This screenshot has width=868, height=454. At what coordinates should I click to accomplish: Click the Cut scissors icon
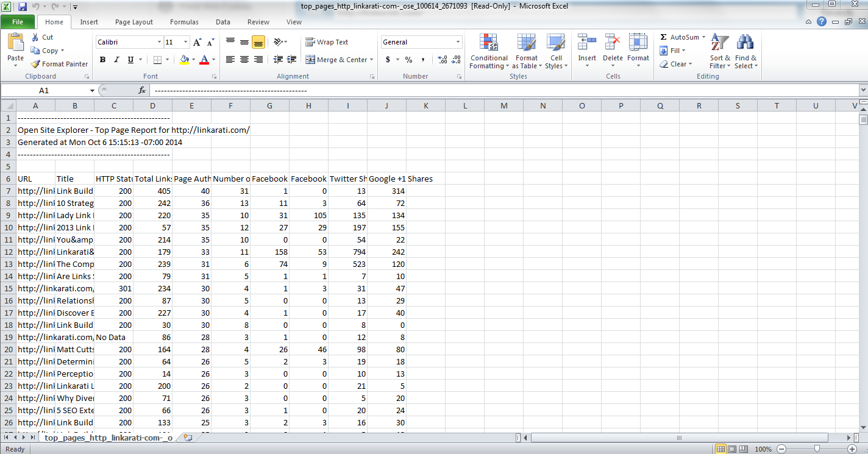coord(35,37)
